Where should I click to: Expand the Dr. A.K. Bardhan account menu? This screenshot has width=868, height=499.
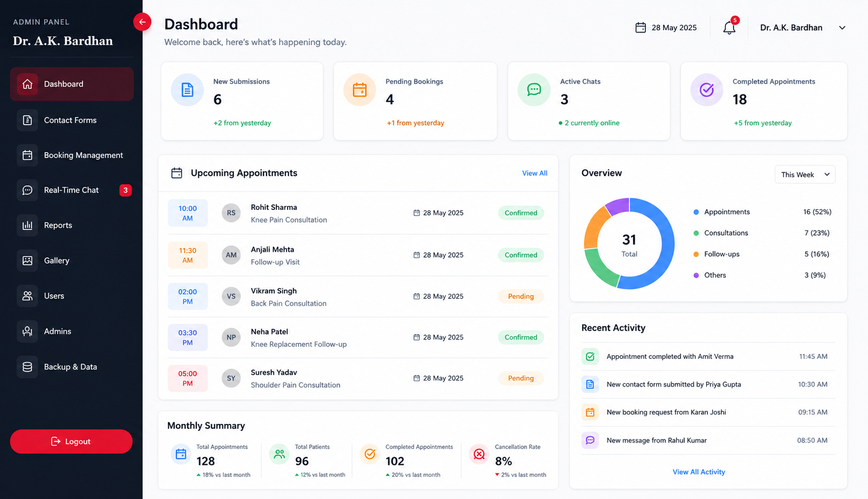[x=803, y=28]
